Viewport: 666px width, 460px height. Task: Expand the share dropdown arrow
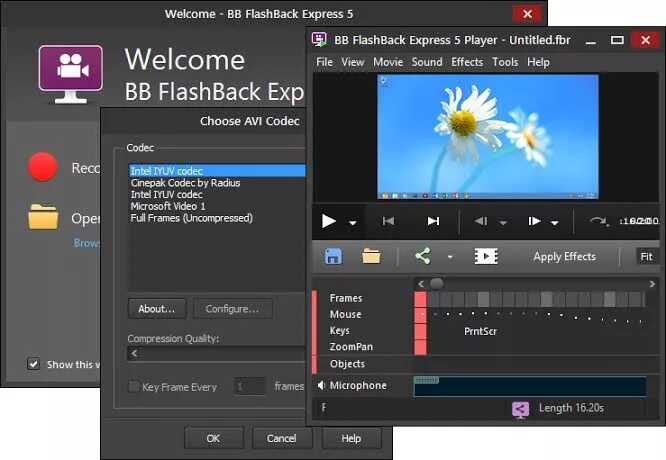[x=450, y=257]
